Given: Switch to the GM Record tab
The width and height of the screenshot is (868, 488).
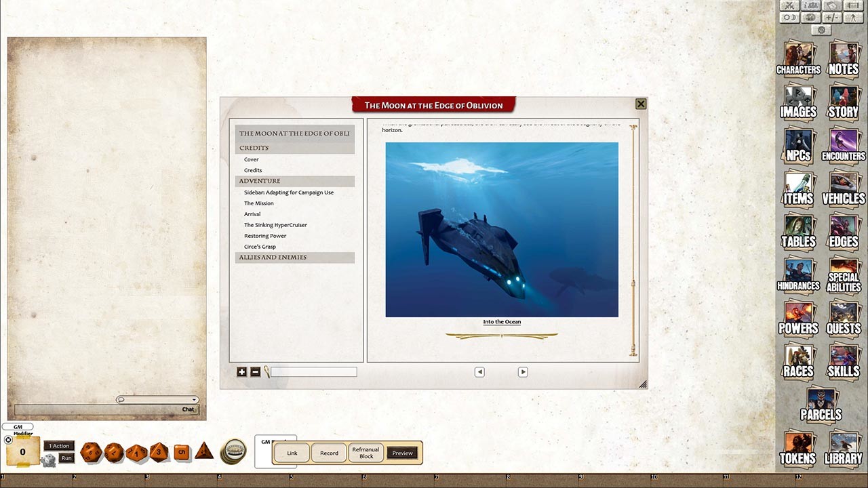Looking at the screenshot, I should (x=328, y=453).
